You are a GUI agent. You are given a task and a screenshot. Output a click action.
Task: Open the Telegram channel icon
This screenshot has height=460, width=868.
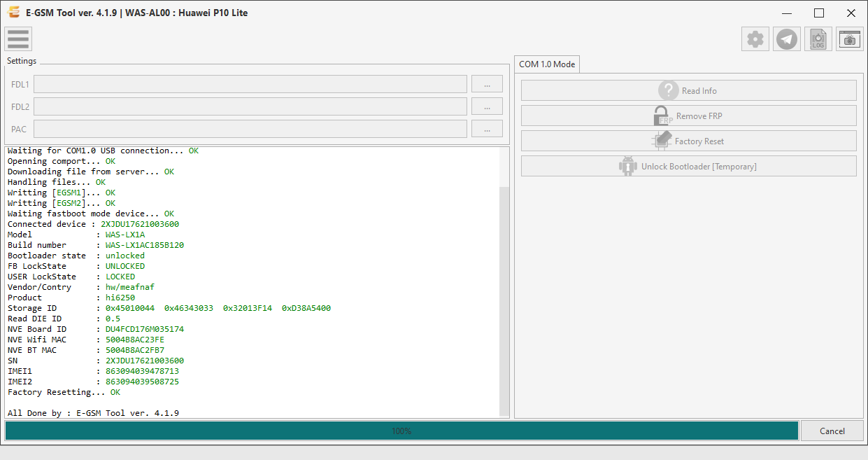788,39
